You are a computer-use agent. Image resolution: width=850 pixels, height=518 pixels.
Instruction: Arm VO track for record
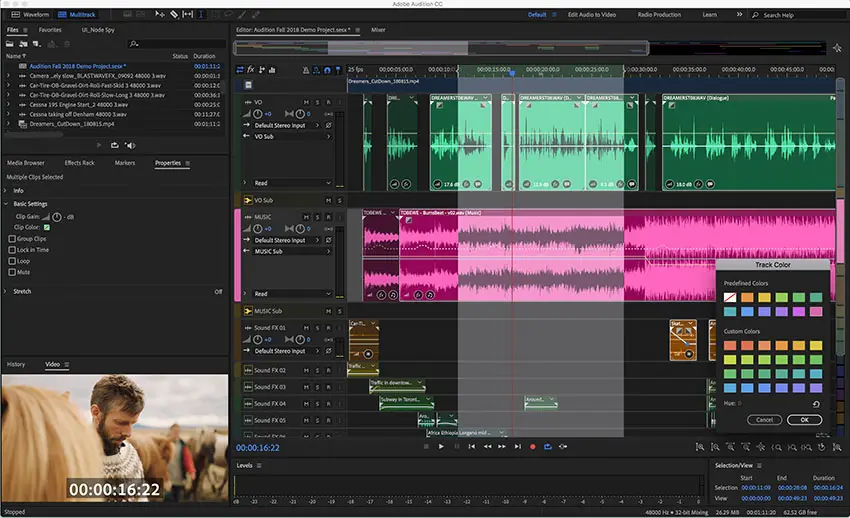pos(328,102)
